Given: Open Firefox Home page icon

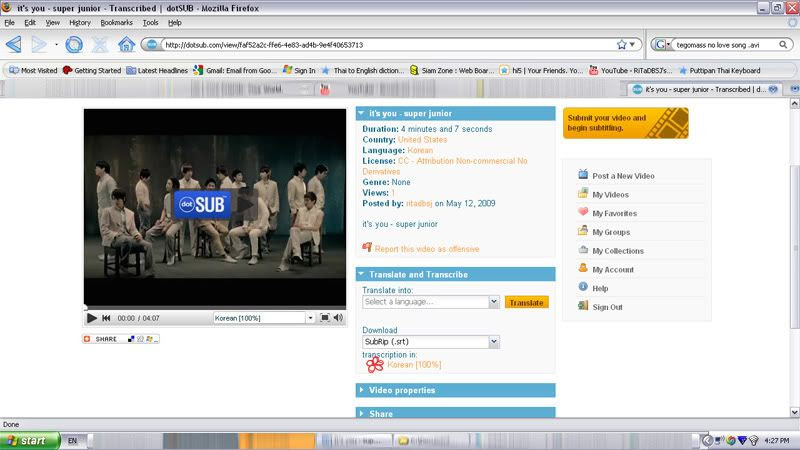Looking at the screenshot, I should click(126, 45).
